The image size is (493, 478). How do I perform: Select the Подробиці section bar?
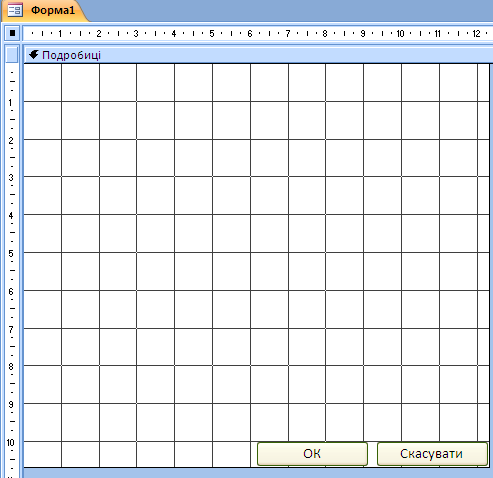[x=258, y=55]
